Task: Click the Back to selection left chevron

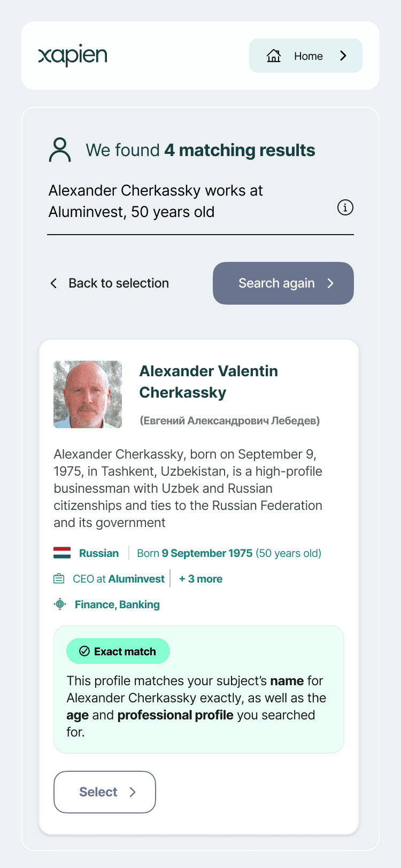Action: (53, 283)
